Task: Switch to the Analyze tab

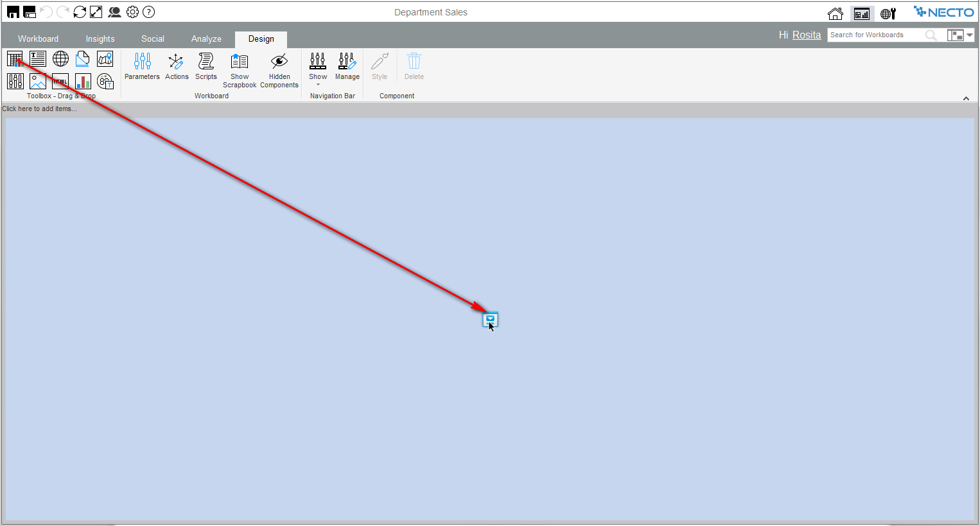Action: click(206, 39)
